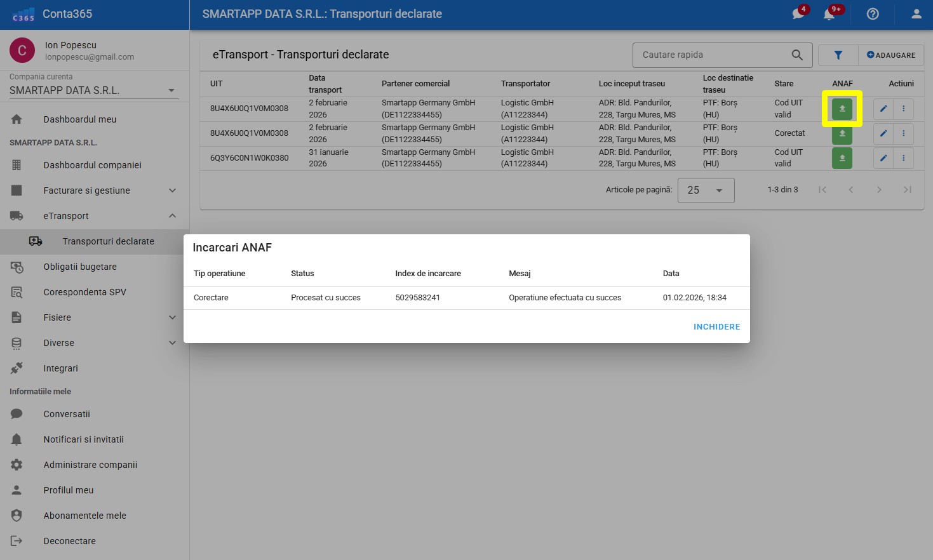Image resolution: width=933 pixels, height=560 pixels.
Task: Click the ADAUGARE button
Action: click(x=891, y=55)
